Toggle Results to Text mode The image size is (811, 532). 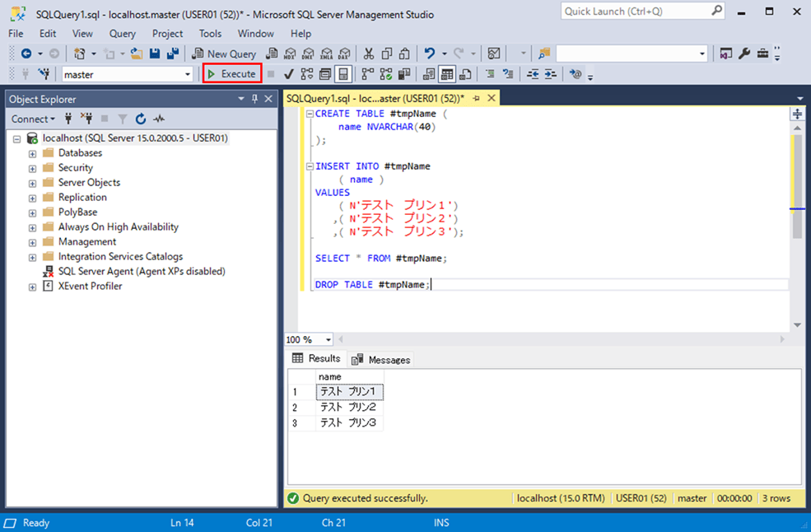point(429,74)
